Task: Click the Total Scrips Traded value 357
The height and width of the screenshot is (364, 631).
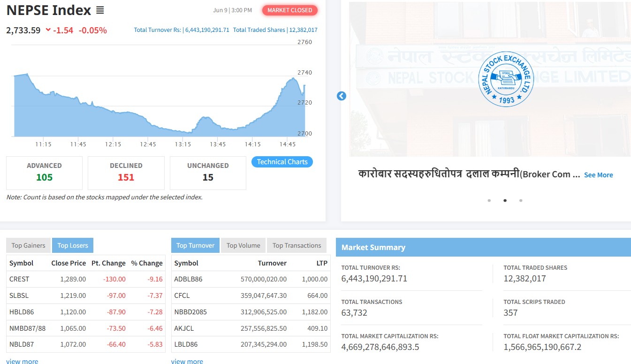Action: [510, 313]
